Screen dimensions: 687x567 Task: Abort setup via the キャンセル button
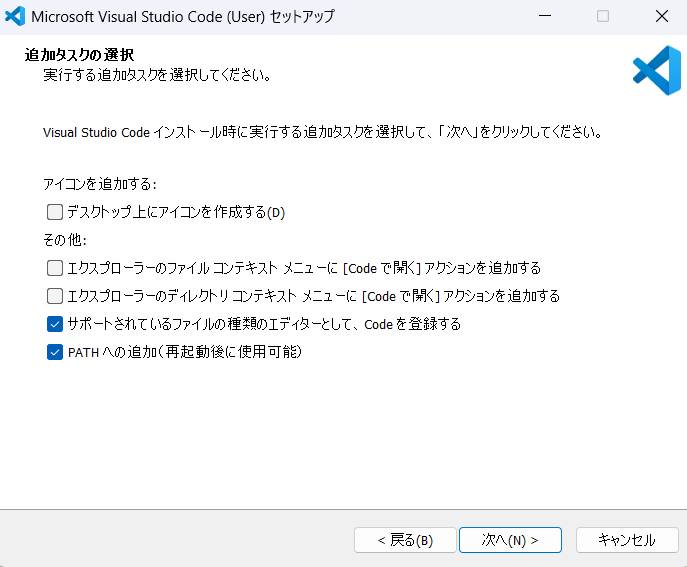pos(627,540)
